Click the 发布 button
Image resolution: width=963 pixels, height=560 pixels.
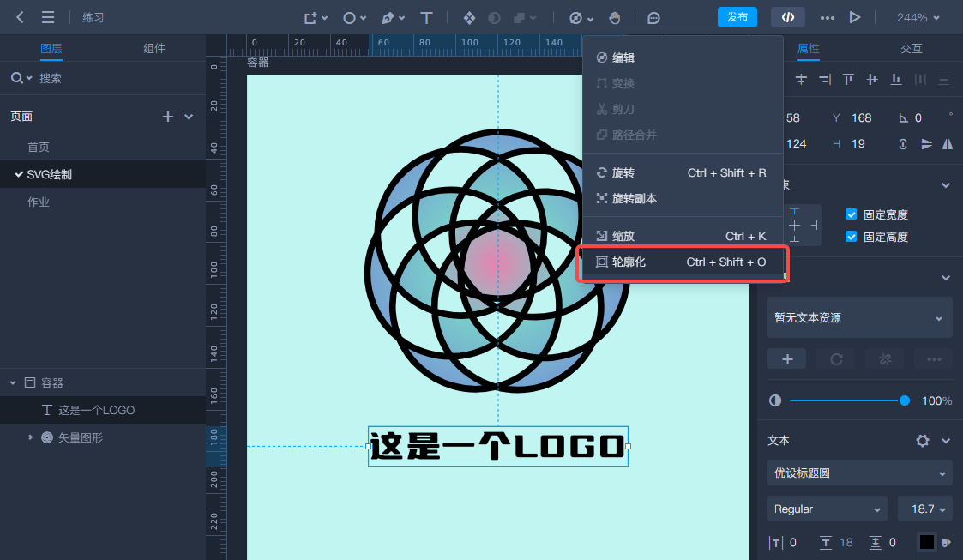[x=737, y=16]
